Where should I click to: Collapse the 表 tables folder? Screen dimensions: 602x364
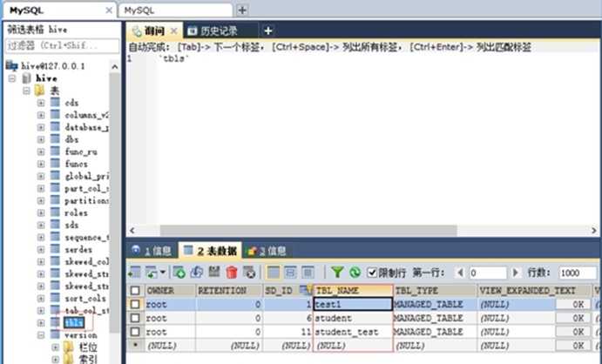point(26,91)
